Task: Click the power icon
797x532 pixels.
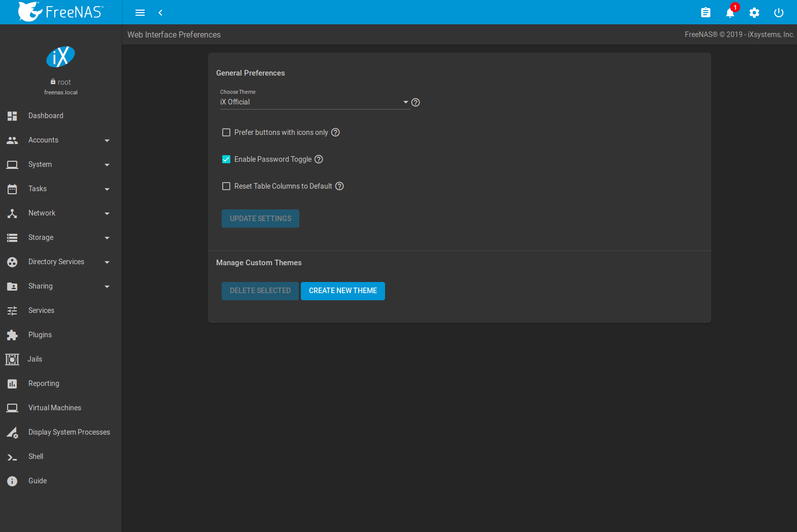Action: pos(779,13)
